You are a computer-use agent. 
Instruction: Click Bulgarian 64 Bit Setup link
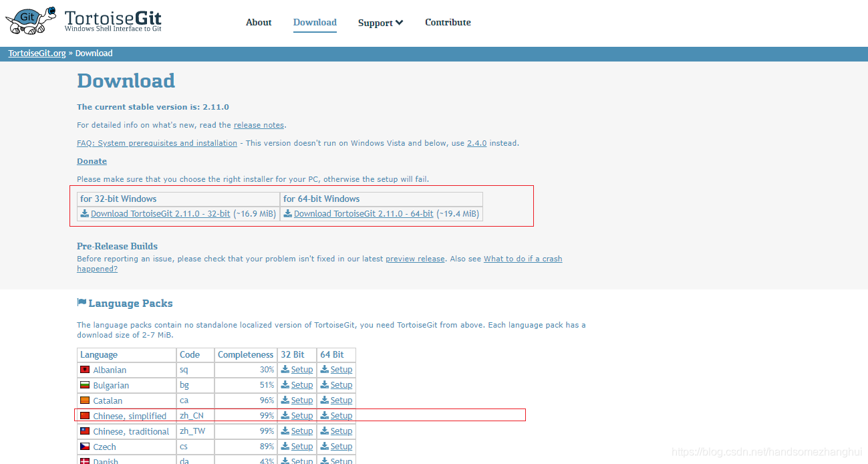pos(341,385)
